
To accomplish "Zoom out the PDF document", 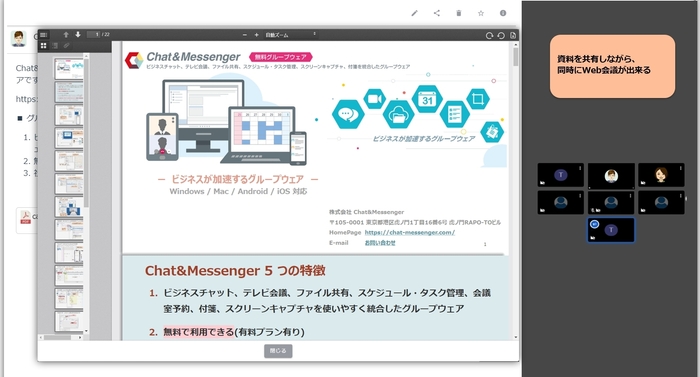I will tap(245, 35).
